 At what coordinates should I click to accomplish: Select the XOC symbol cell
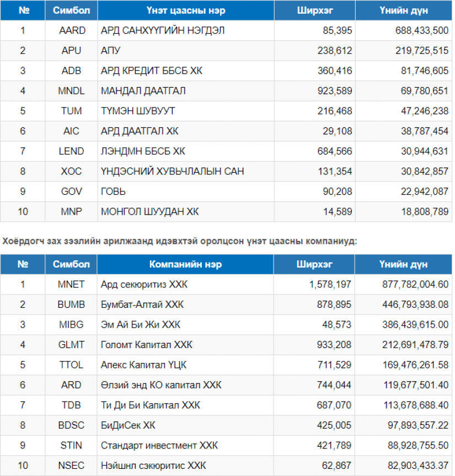coord(72,171)
